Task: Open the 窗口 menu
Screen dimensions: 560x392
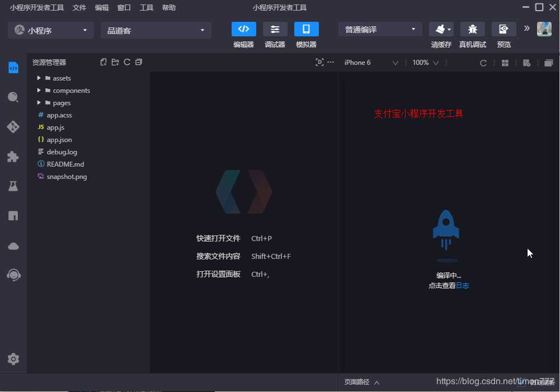Action: (x=124, y=7)
